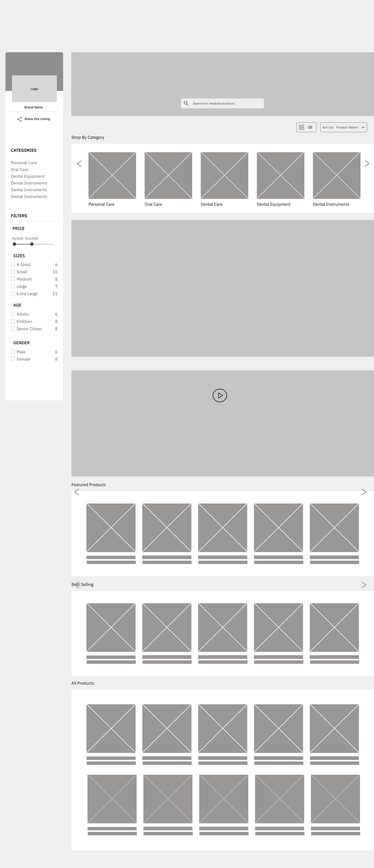Click the price range slider right handle
374x868 pixels.
coord(32,244)
